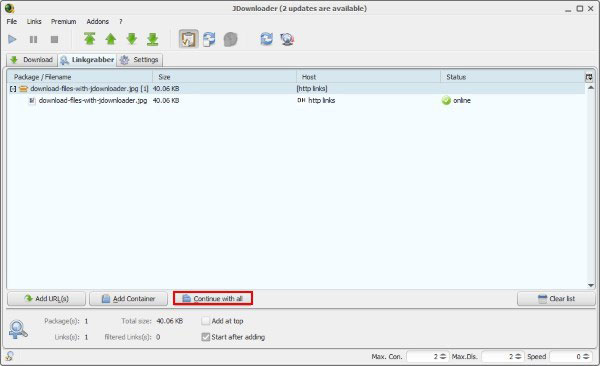Image resolution: width=600 pixels, height=366 pixels.
Task: Click the 40.06 KB size of the file row
Action: pos(166,100)
